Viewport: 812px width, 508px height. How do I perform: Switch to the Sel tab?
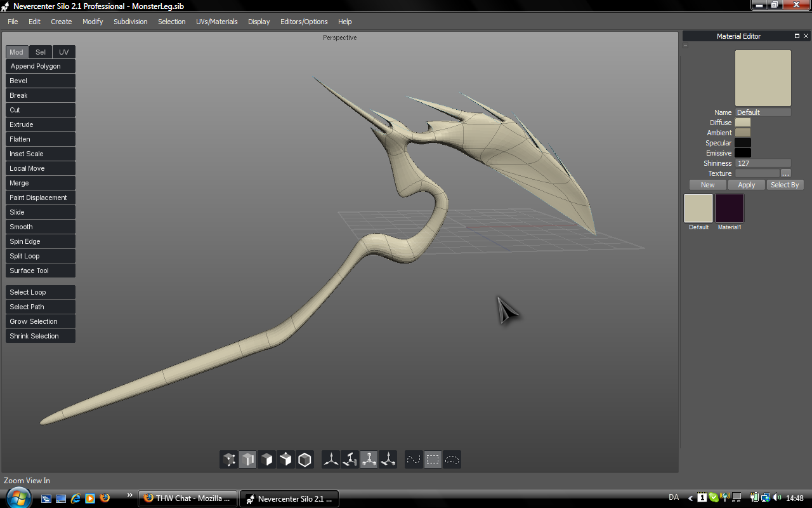pos(41,52)
